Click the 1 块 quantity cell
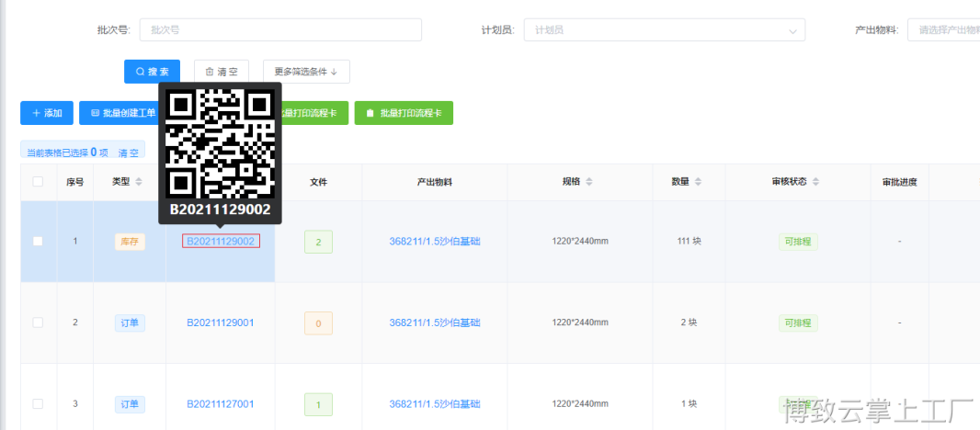 (689, 403)
